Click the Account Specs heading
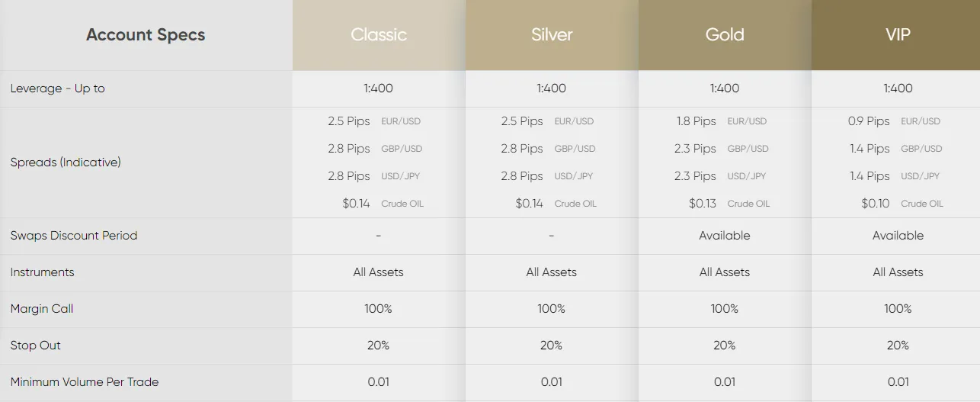The width and height of the screenshot is (980, 402). pos(146,35)
